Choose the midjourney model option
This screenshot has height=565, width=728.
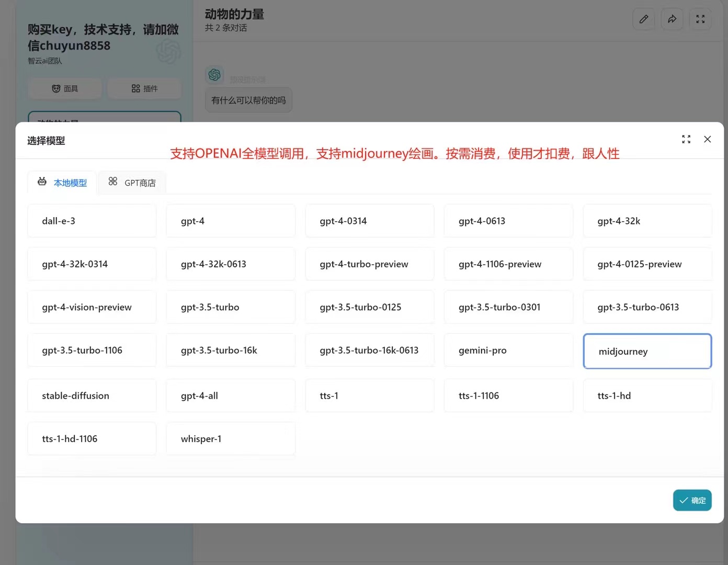click(x=647, y=351)
